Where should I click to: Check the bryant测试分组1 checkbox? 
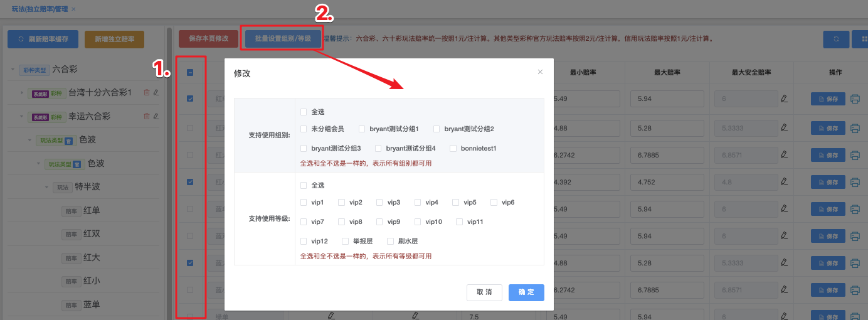click(362, 129)
